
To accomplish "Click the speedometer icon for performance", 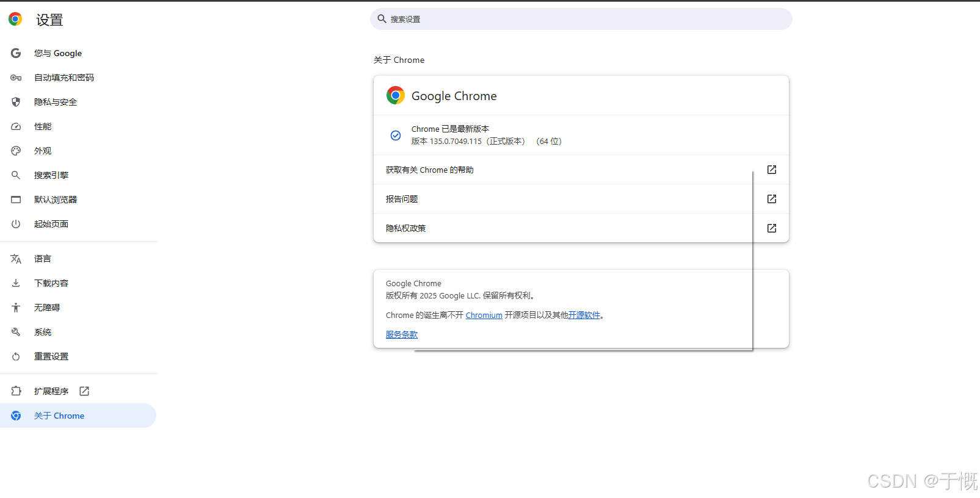I will pyautogui.click(x=16, y=126).
